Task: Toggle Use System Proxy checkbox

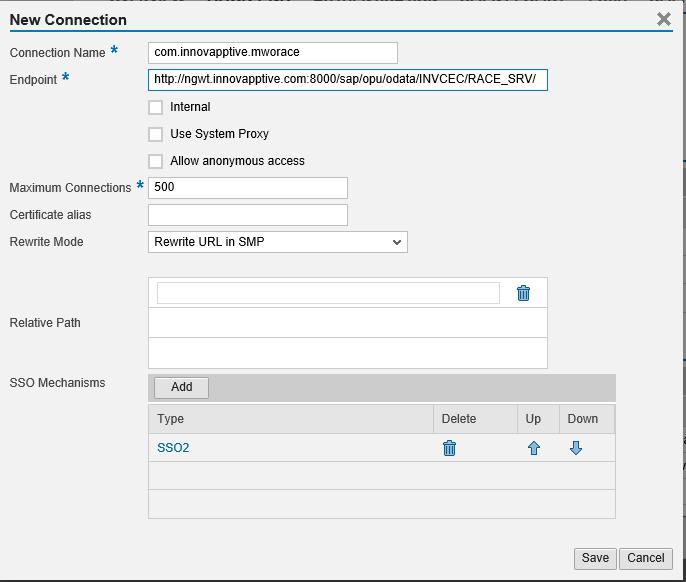Action: point(156,134)
